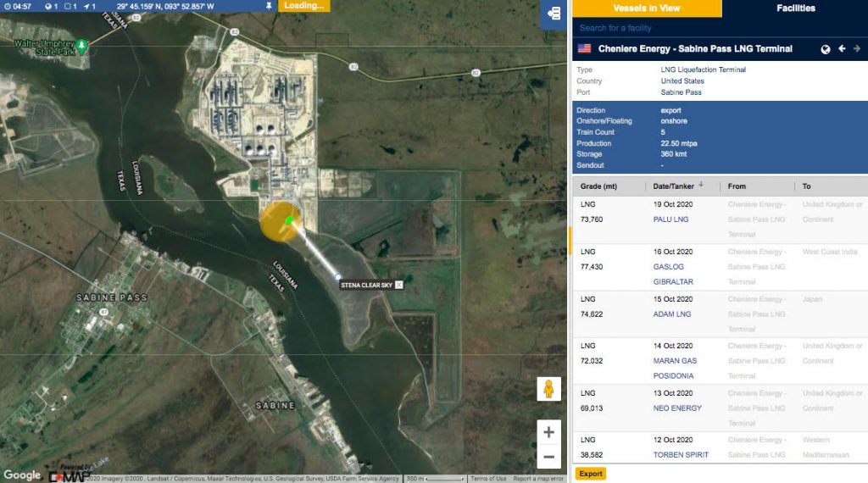Viewport: 868px width, 483px height.
Task: Click Report a map error link
Action: click(538, 479)
